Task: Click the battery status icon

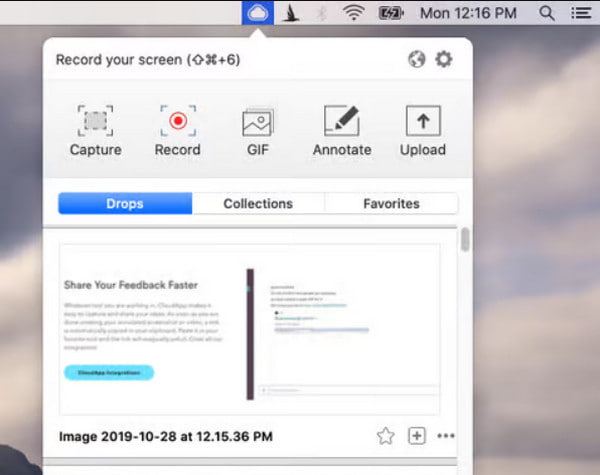Action: click(x=391, y=13)
